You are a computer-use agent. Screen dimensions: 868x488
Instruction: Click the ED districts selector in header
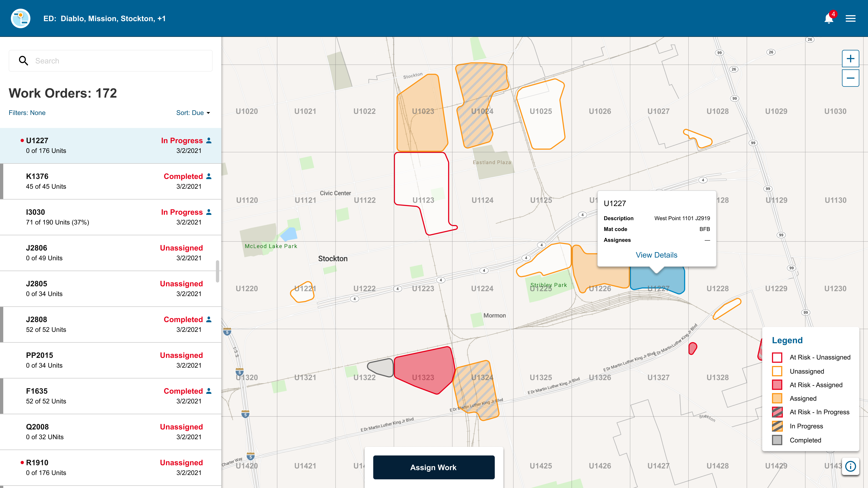tap(105, 18)
